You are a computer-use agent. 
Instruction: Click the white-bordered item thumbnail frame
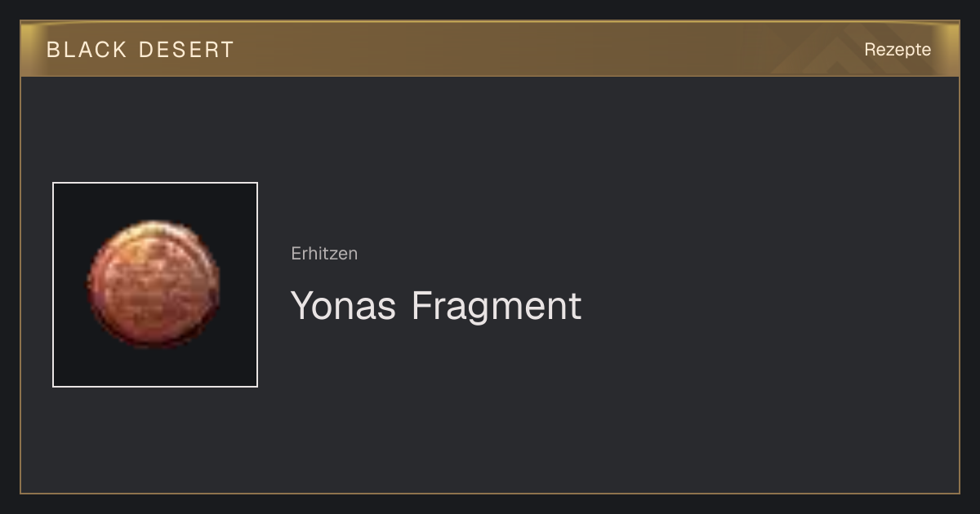tap(155, 285)
